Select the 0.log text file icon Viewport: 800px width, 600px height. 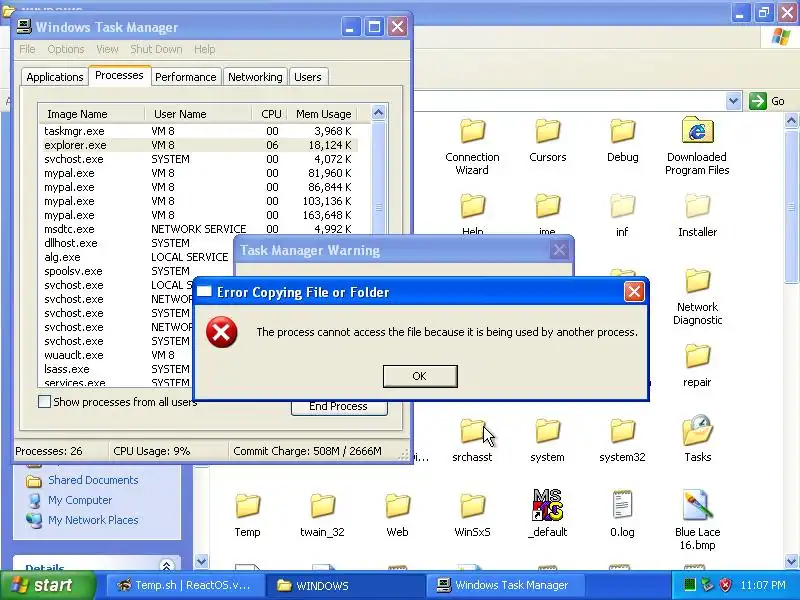622,505
